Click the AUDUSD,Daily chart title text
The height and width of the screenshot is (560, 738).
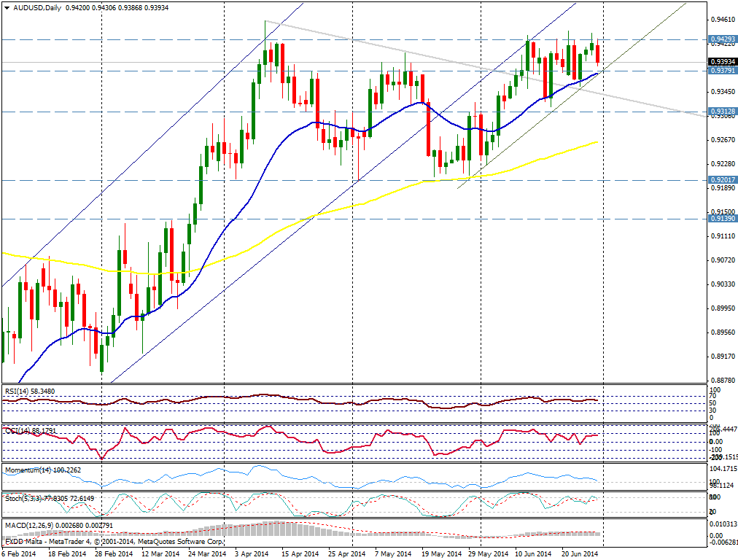[36, 7]
